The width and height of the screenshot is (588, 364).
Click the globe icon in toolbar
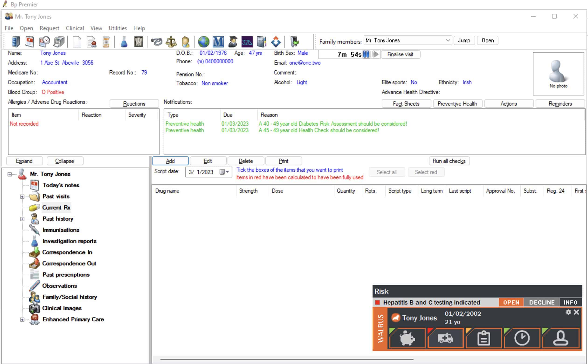[204, 42]
